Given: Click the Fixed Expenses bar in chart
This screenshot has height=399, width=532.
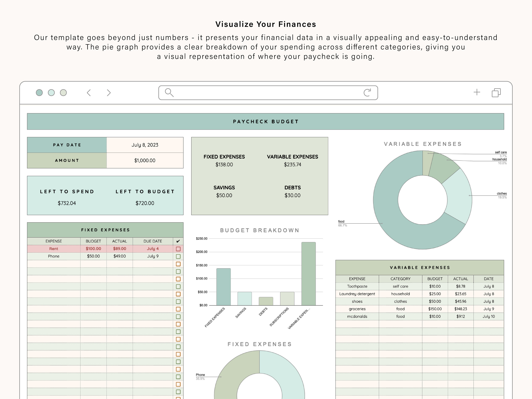Looking at the screenshot, I should 223,287.
